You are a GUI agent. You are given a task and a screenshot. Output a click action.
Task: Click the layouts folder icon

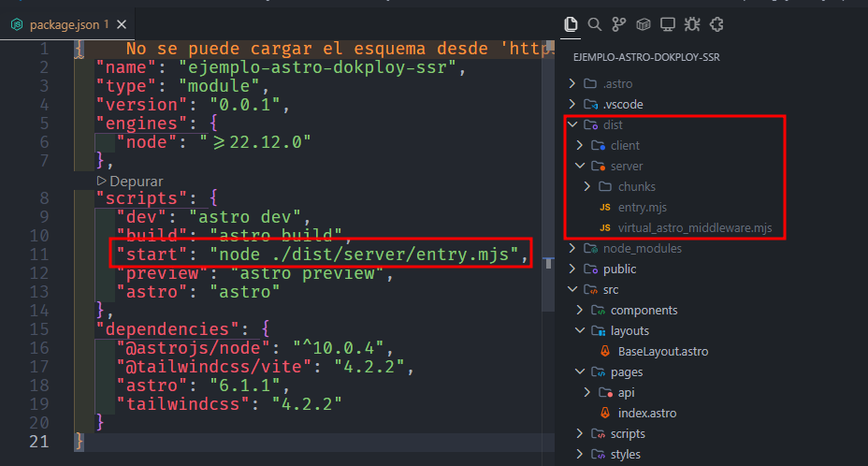point(598,331)
